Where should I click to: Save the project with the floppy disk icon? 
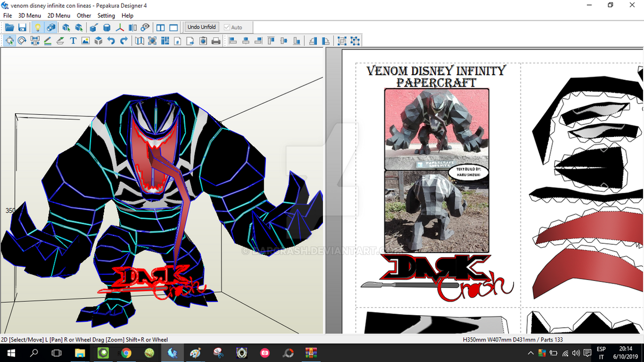(x=22, y=27)
